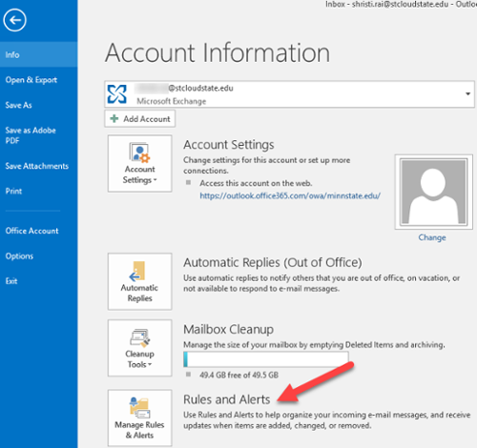Image resolution: width=477 pixels, height=448 pixels.
Task: Click the Account Information heading
Action: [218, 52]
